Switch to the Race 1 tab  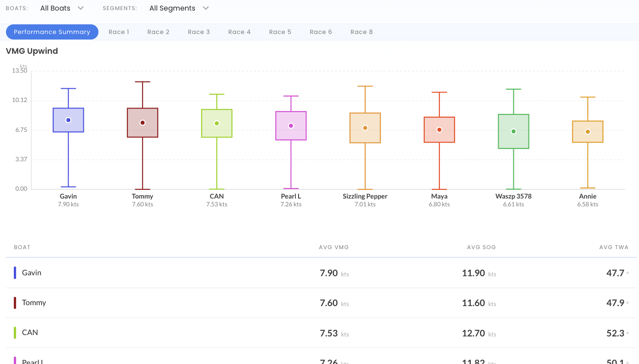point(119,32)
